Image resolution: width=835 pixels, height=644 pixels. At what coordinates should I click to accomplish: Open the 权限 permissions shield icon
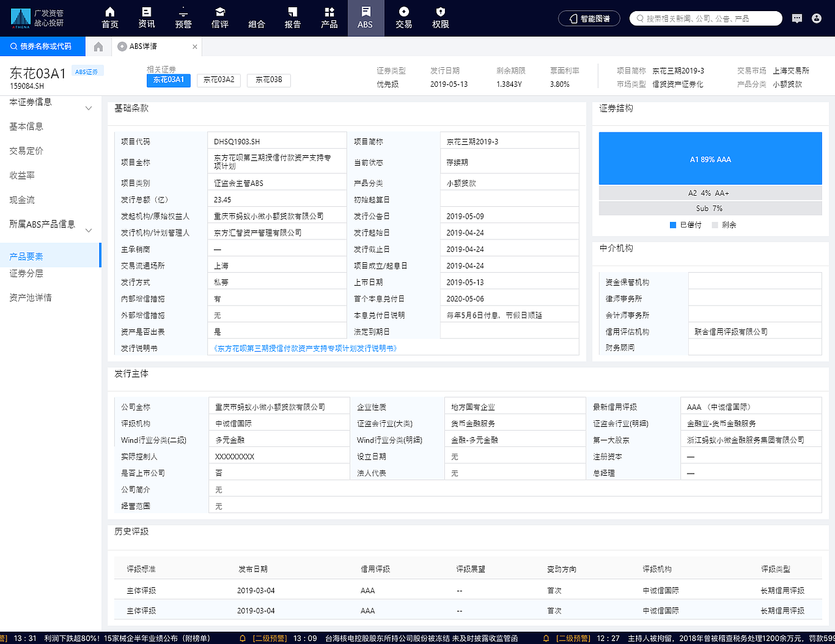tap(440, 18)
